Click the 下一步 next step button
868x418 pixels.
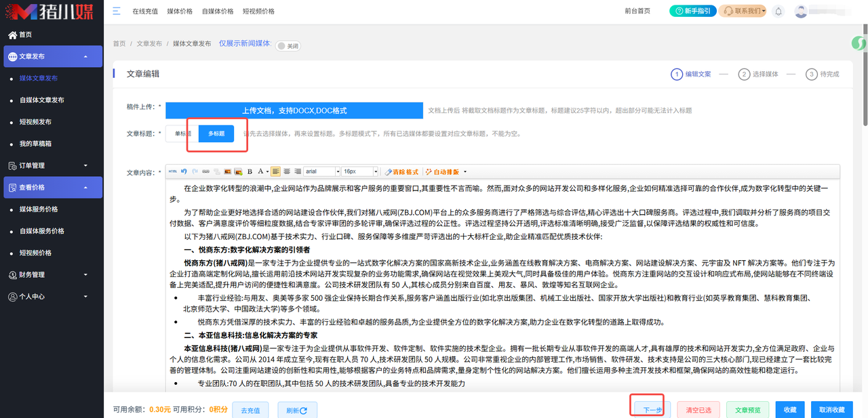point(652,410)
